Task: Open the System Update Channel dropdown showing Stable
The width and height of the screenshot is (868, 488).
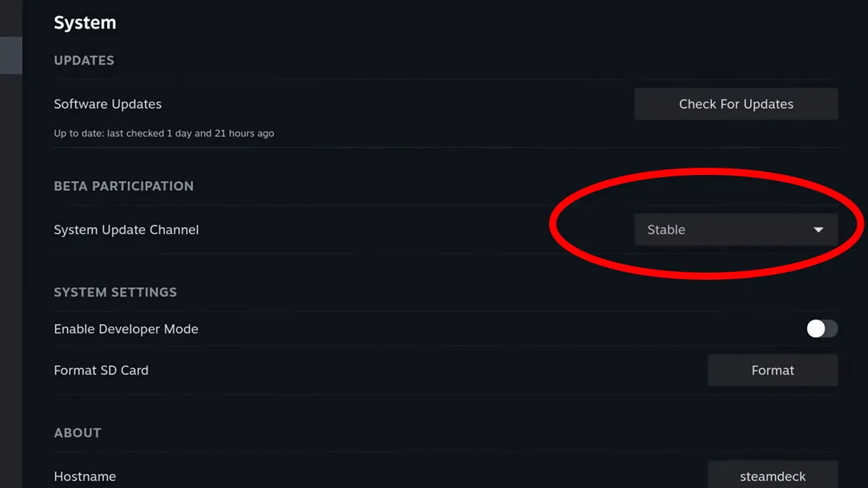Action: (723, 230)
